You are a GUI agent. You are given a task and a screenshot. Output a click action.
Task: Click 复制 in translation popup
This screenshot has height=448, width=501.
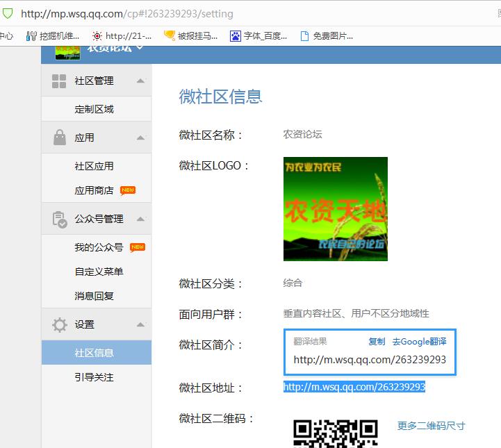click(x=377, y=341)
